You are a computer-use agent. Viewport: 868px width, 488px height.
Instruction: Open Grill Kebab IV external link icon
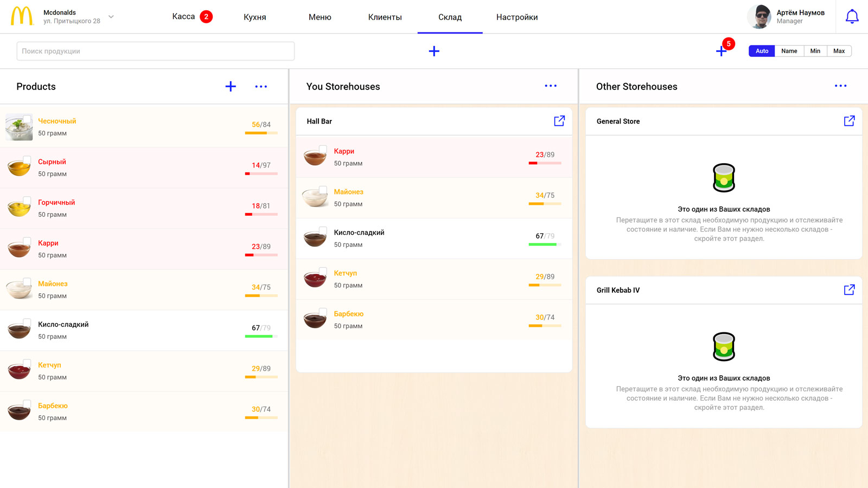(x=849, y=290)
